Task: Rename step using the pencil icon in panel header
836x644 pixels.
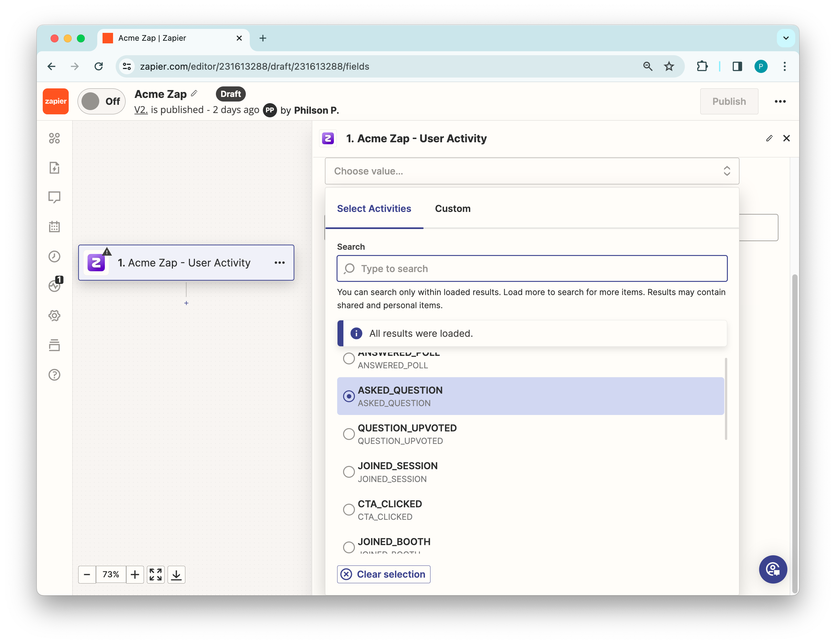Action: 769,138
